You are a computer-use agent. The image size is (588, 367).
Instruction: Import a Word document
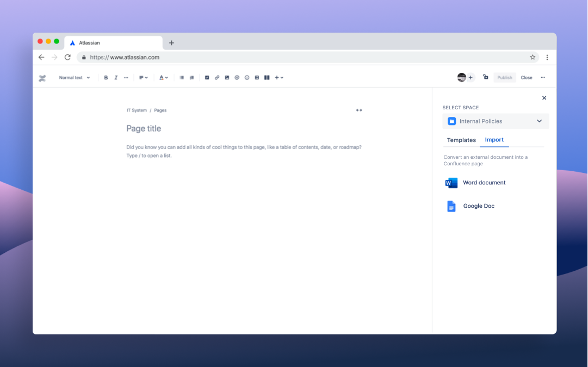click(484, 183)
